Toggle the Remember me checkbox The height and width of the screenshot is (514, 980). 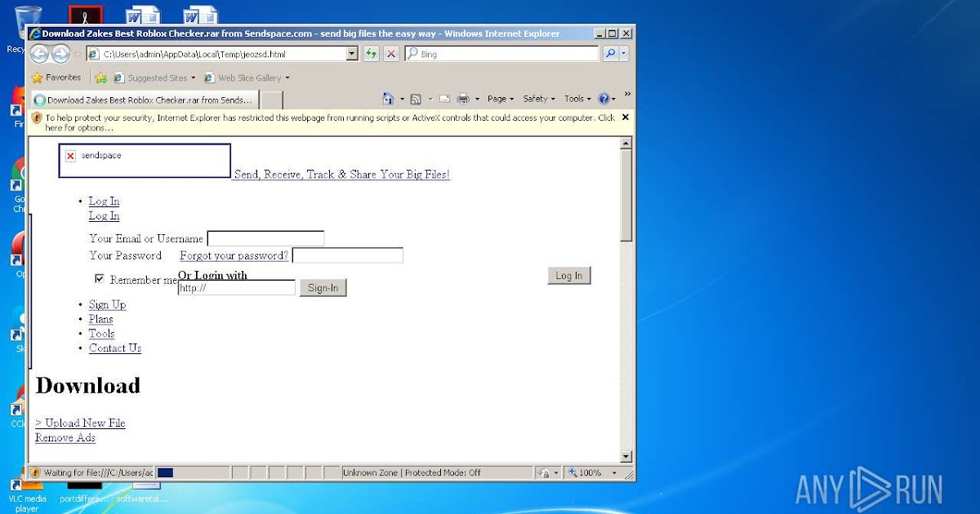click(100, 279)
